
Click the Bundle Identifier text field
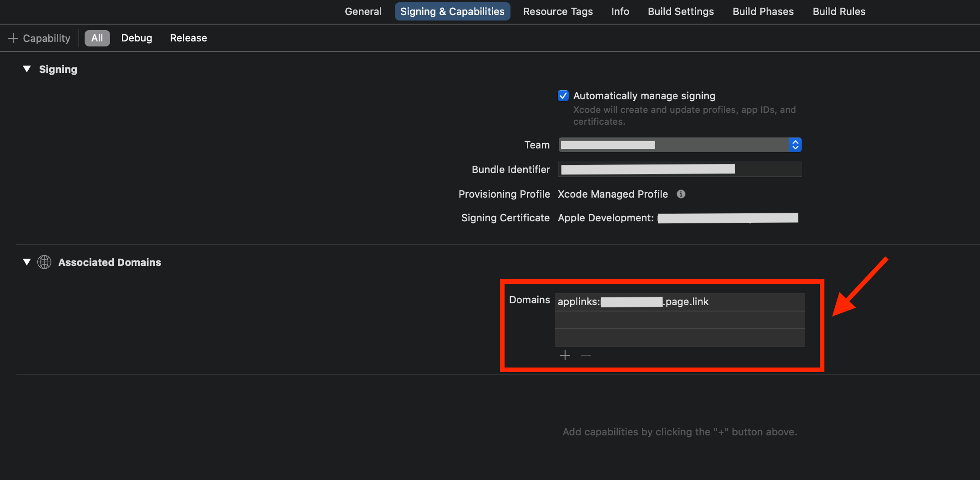click(x=680, y=169)
